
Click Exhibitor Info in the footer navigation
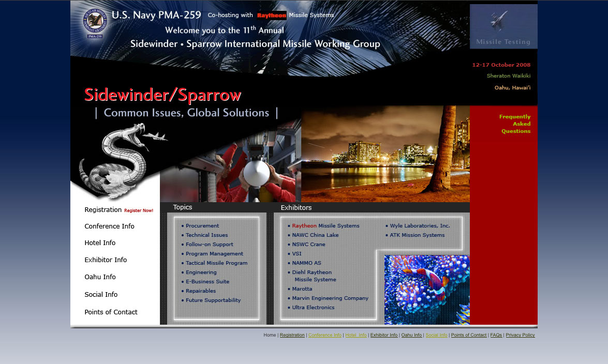pyautogui.click(x=384, y=335)
